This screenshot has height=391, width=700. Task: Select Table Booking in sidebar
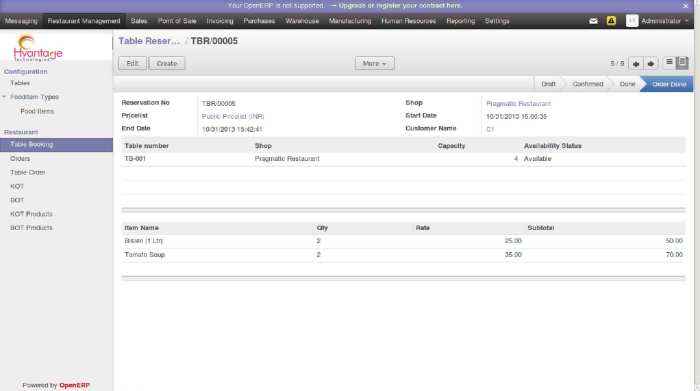(56, 145)
